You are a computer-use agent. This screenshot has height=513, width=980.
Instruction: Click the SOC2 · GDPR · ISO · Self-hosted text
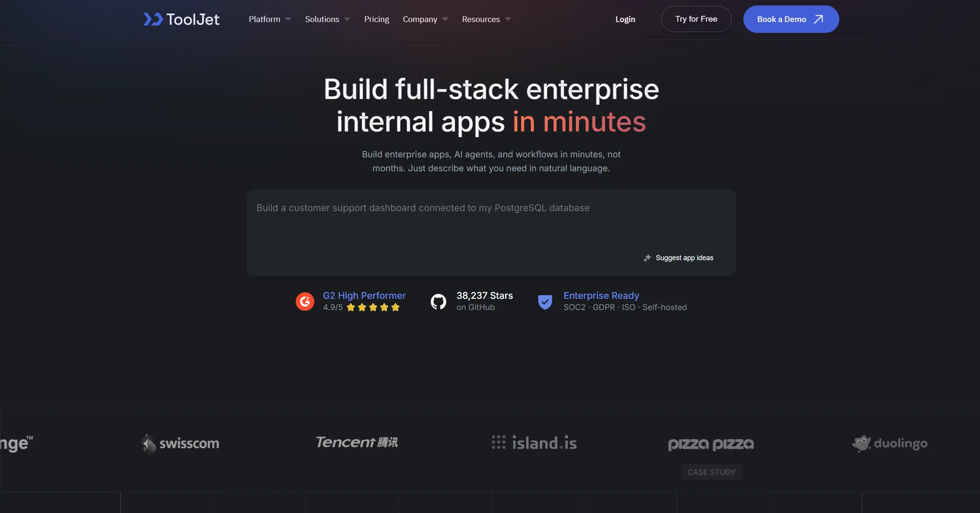tap(625, 307)
